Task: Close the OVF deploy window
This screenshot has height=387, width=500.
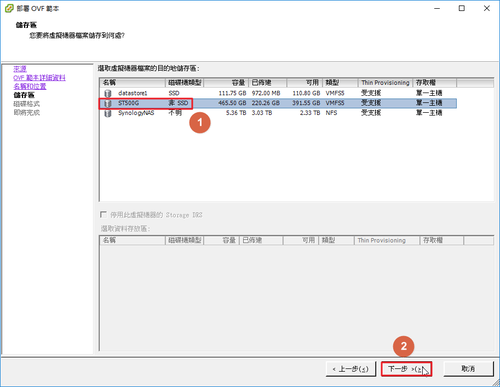Action: click(x=487, y=8)
